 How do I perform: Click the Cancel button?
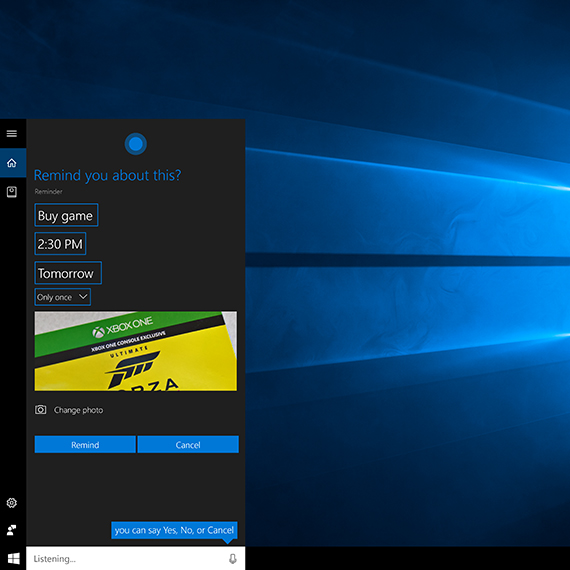188,445
